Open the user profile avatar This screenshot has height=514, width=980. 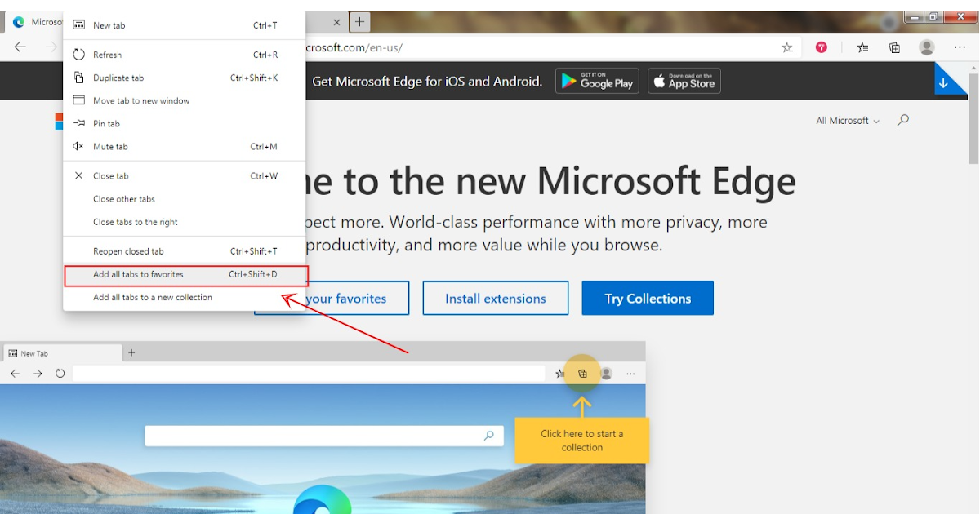point(927,47)
